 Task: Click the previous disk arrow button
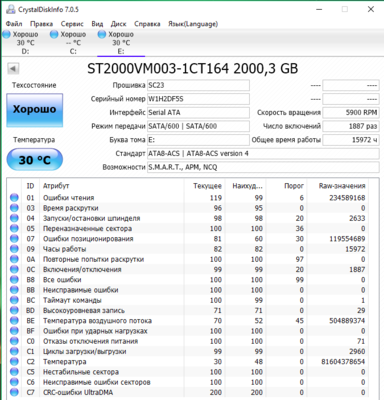pyautogui.click(x=13, y=69)
